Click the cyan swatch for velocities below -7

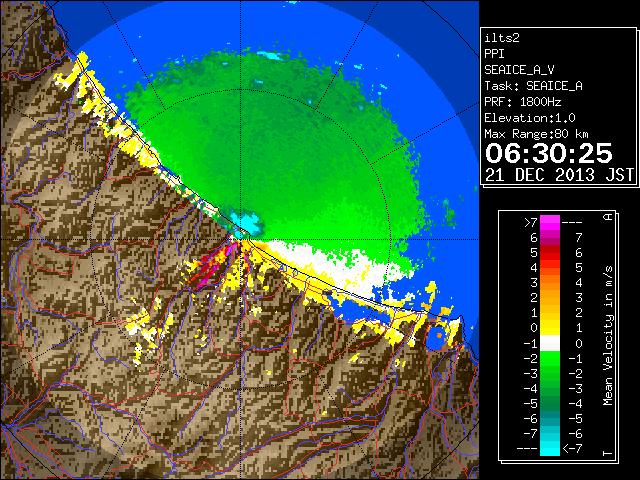[x=550, y=448]
